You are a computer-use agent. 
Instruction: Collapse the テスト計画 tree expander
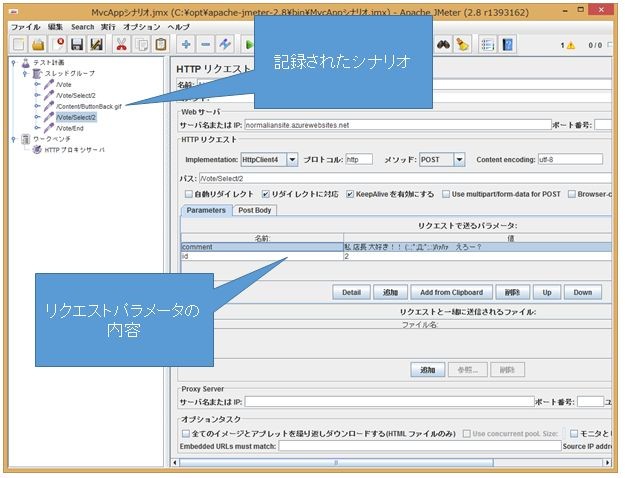[14, 63]
